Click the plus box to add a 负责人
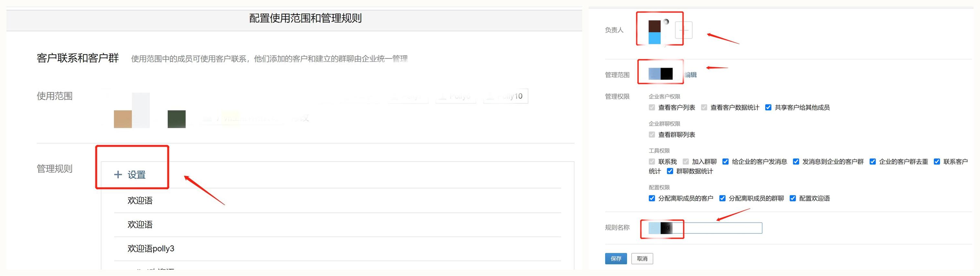Image resolution: width=980 pixels, height=276 pixels. [683, 30]
